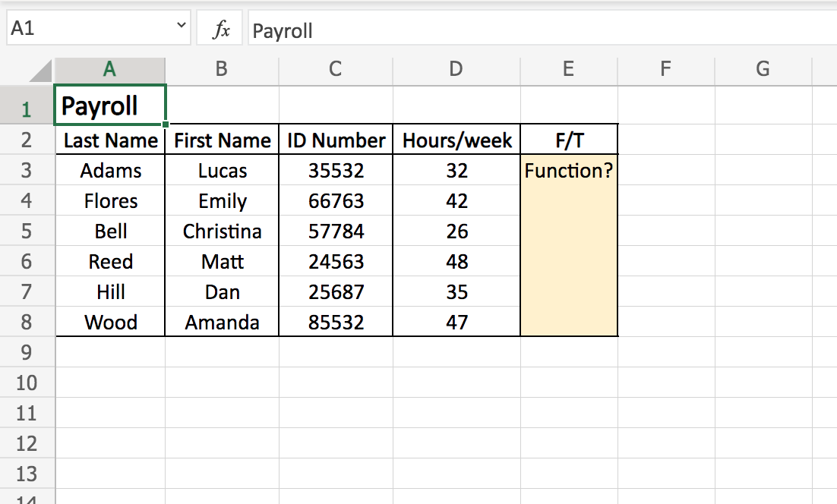Select the Function? cell
Screen dimensions: 837x504
coord(569,171)
